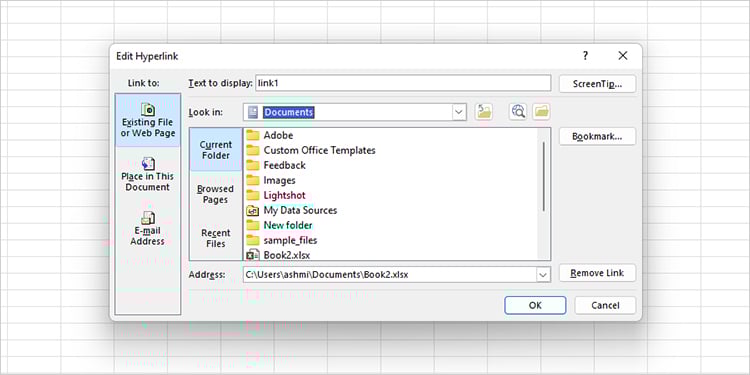The height and width of the screenshot is (375, 750).
Task: Close the Edit Hyperlink dialog
Action: (x=622, y=56)
